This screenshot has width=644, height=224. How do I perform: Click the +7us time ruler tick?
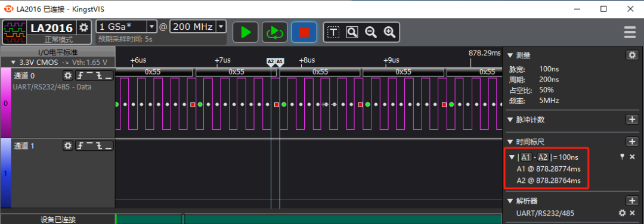[222, 60]
